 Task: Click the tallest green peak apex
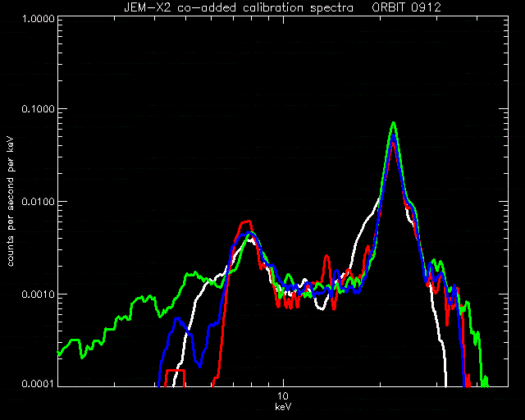coord(394,123)
